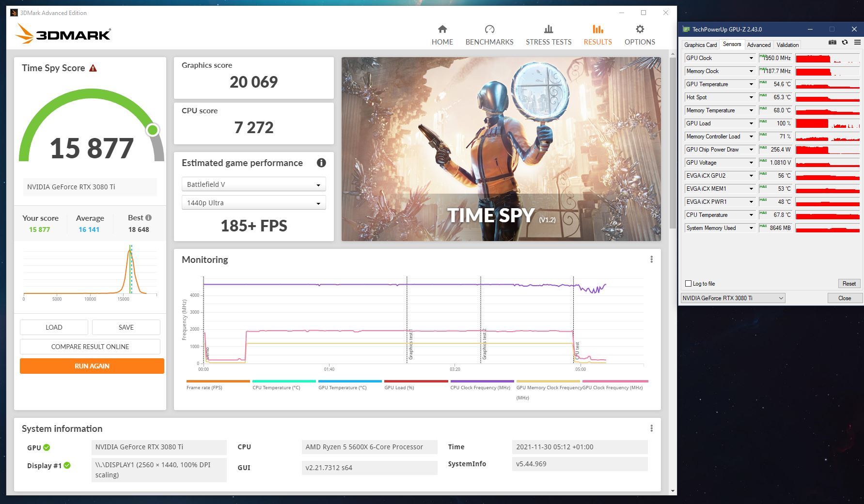The image size is (864, 504).
Task: Take a GPU-Z screenshot with camera icon
Action: pyautogui.click(x=832, y=43)
